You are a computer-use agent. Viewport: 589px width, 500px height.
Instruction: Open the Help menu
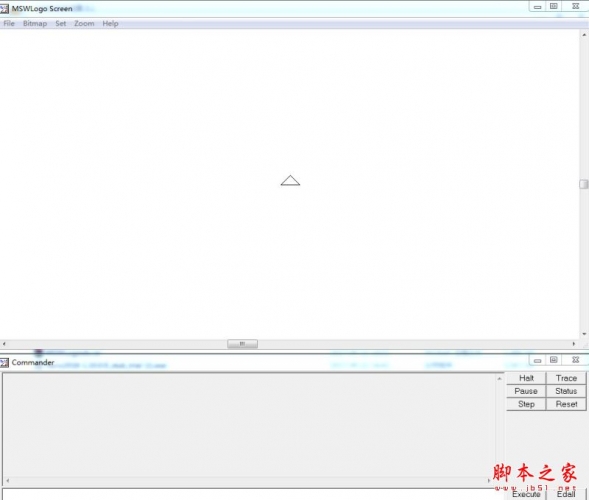pyautogui.click(x=110, y=23)
